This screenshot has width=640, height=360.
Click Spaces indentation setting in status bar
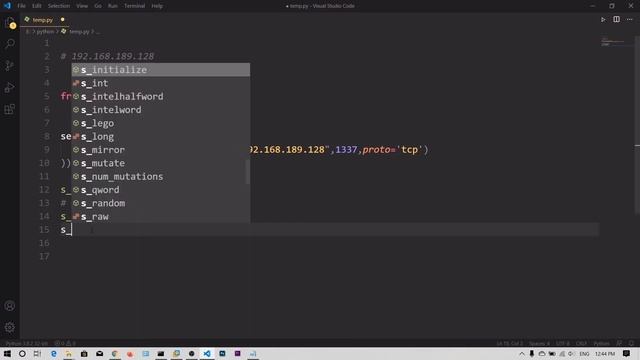[x=539, y=343]
